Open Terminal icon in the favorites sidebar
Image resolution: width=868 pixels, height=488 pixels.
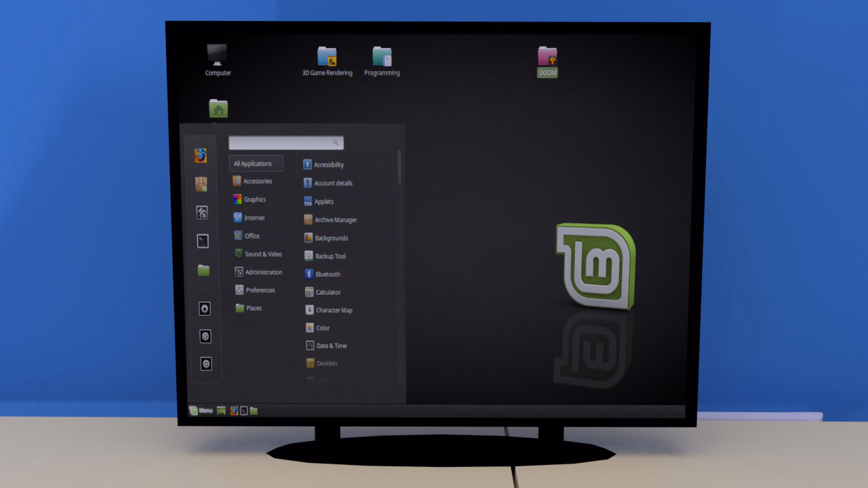203,241
